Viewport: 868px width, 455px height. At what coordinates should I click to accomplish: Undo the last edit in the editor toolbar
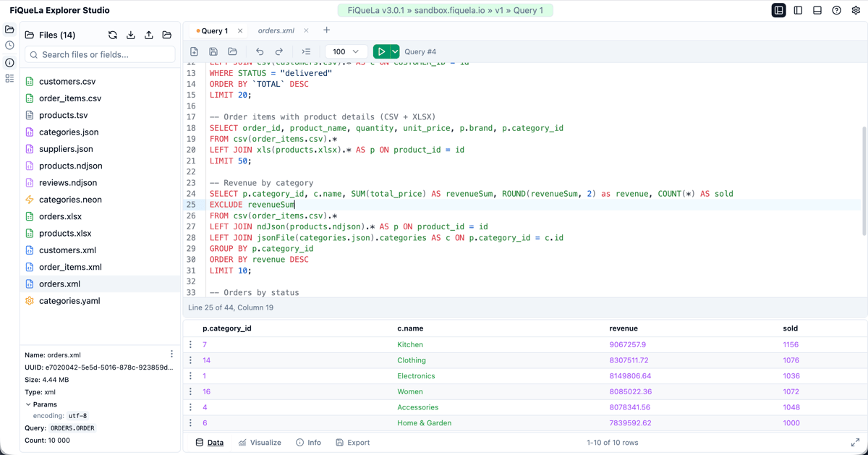[x=260, y=52]
